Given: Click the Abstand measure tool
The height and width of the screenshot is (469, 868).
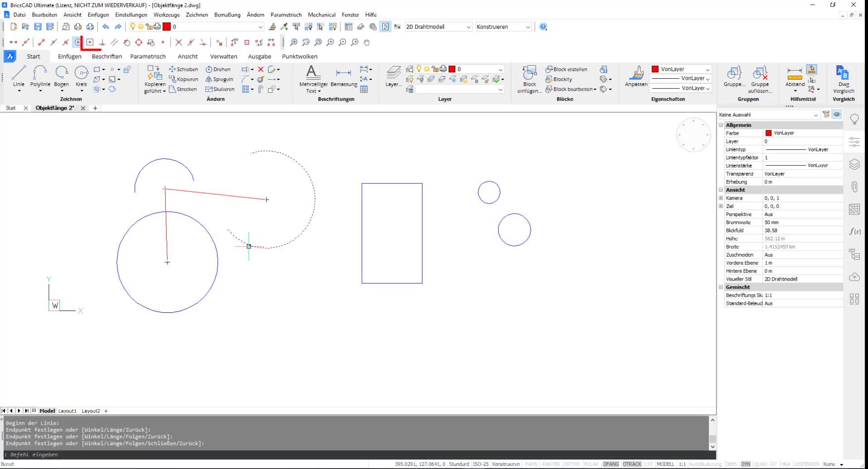Looking at the screenshot, I should [x=795, y=76].
